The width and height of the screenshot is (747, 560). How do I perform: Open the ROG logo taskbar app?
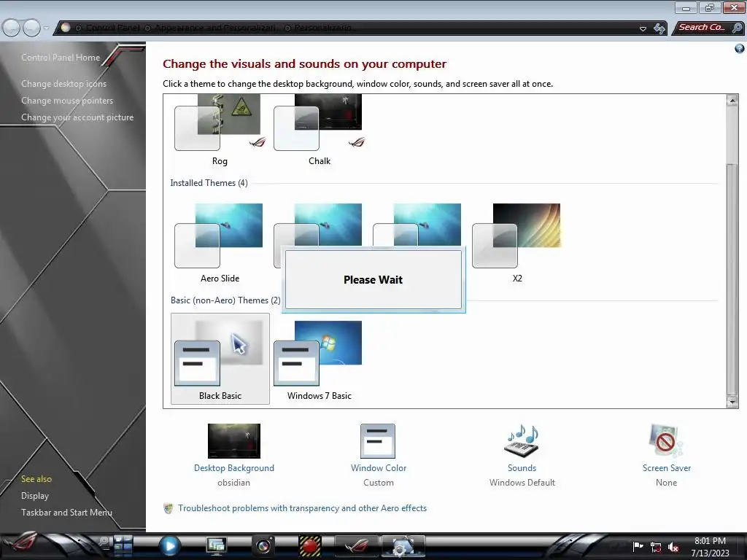pos(356,545)
